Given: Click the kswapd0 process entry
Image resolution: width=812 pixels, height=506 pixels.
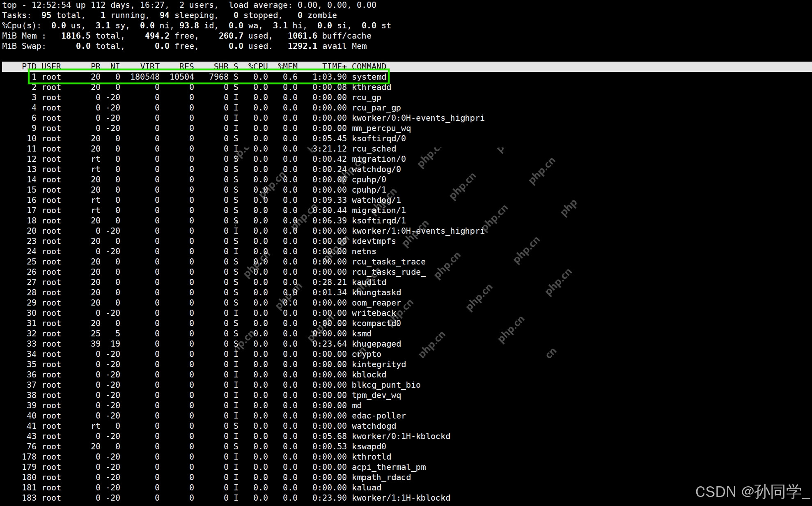Looking at the screenshot, I should (369, 446).
